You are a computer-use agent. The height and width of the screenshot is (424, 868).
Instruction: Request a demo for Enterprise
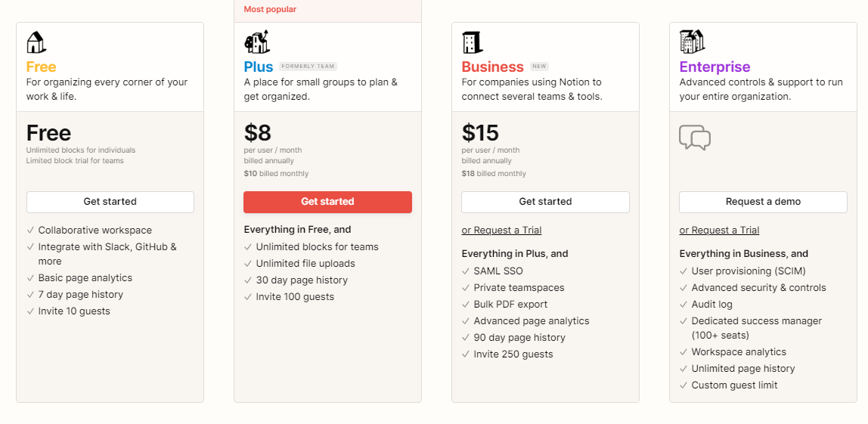(x=763, y=202)
